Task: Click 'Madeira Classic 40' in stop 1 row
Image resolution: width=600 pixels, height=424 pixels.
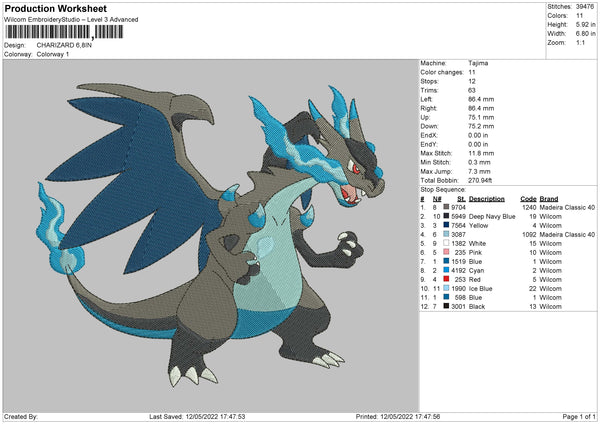Action: 567,207
